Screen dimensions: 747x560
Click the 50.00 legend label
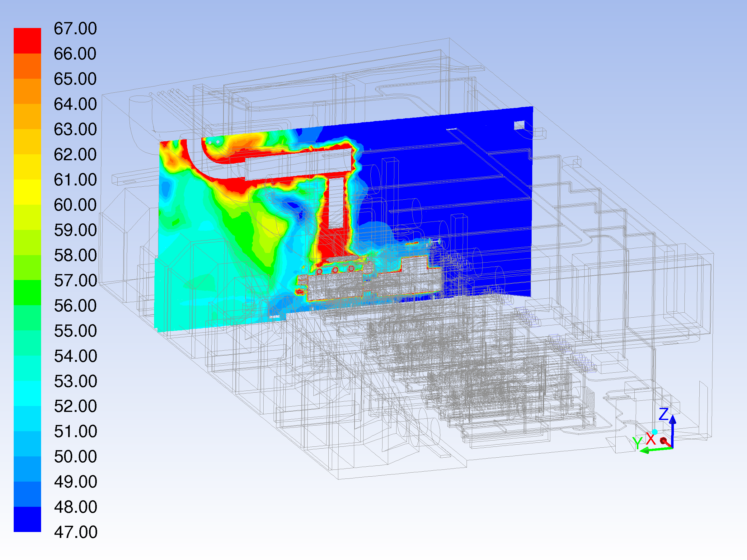(x=75, y=456)
